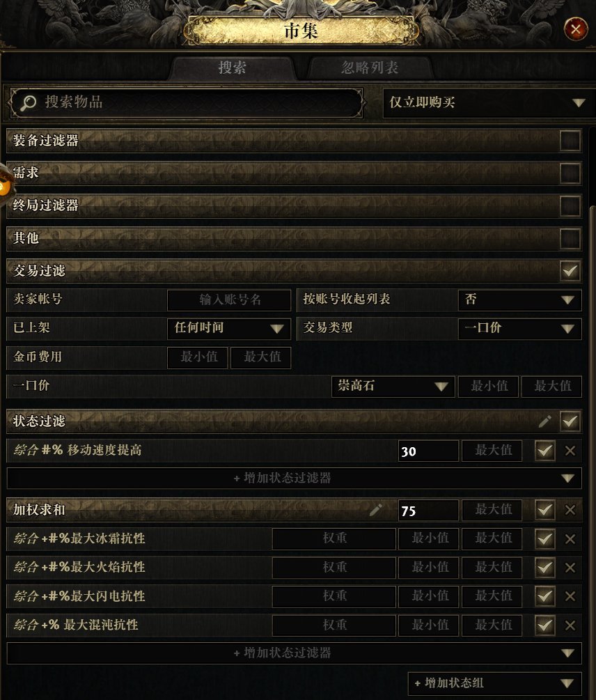The width and height of the screenshot is (596, 700).
Task: Delete the 加权求和 group via X icon
Action: (x=570, y=510)
